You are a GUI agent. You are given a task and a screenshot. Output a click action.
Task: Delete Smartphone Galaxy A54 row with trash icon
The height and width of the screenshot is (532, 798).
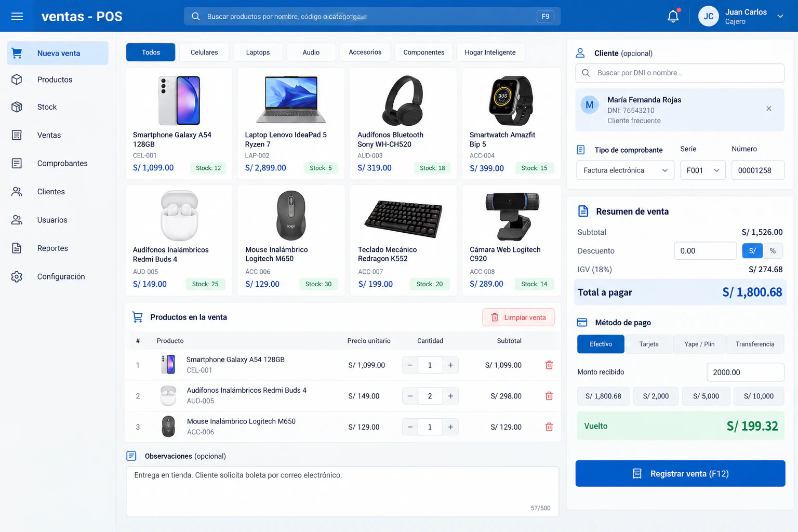549,365
